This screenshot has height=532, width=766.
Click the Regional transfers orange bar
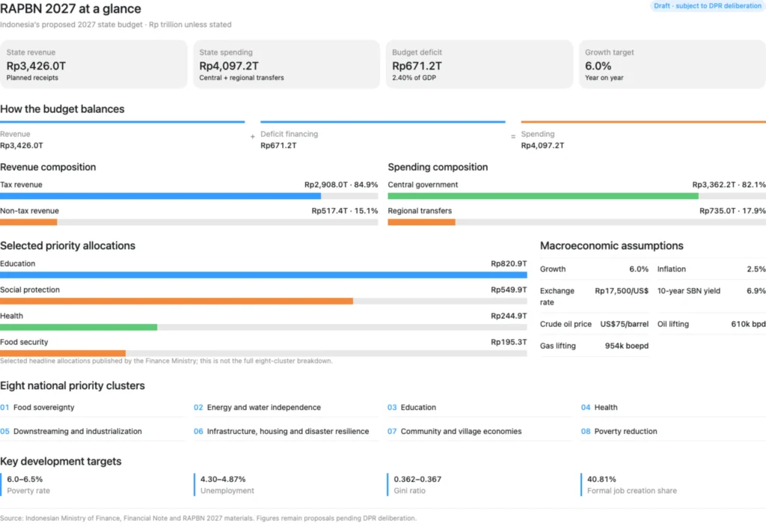(x=422, y=222)
